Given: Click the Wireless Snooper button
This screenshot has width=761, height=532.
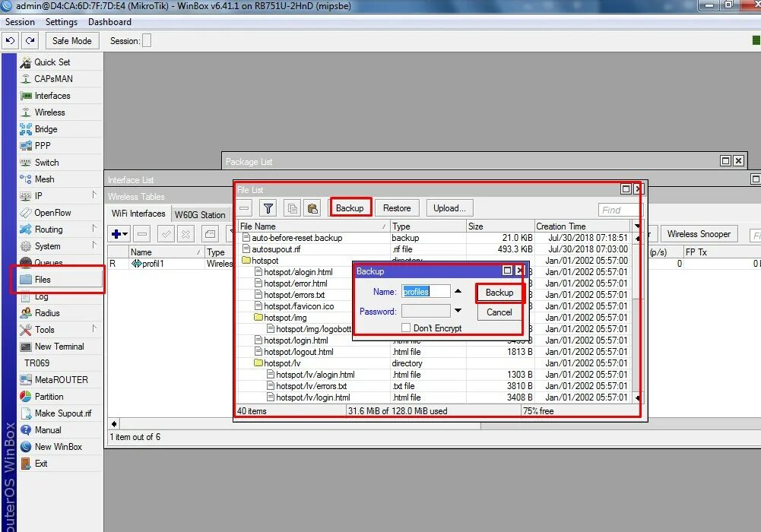Looking at the screenshot, I should coord(699,234).
